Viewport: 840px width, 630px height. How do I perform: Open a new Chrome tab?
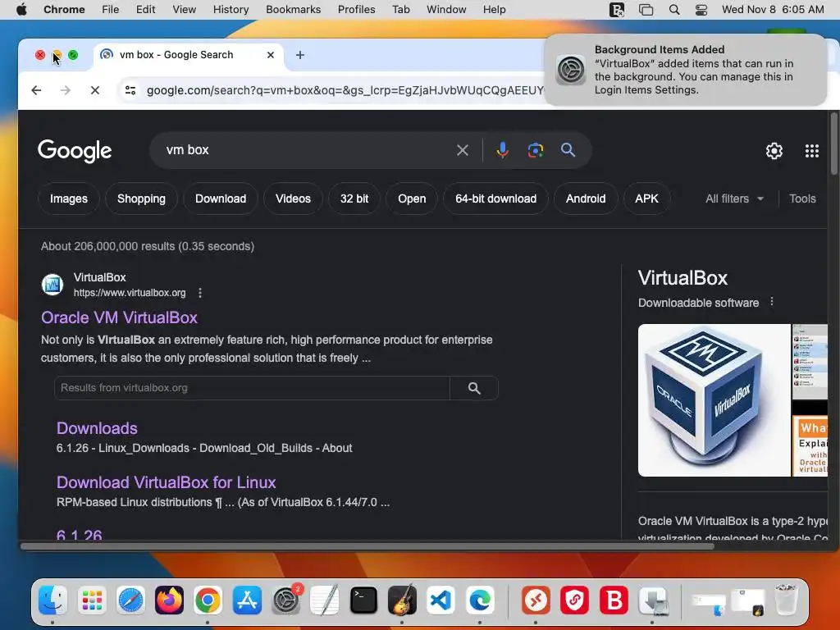coord(300,55)
